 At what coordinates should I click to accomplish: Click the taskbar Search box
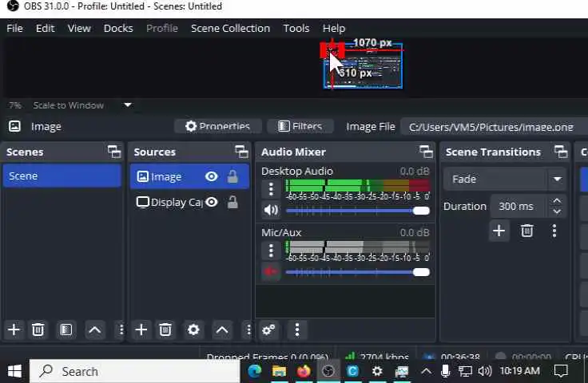[135, 371]
